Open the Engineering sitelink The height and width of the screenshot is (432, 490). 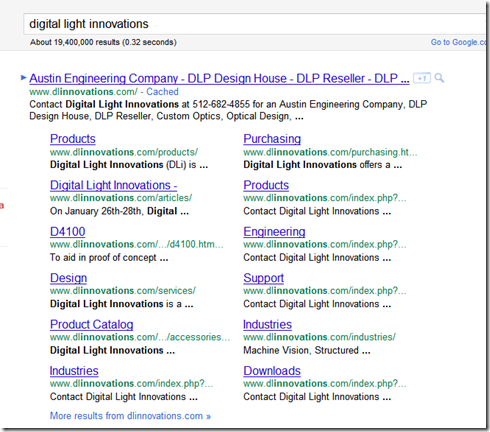[274, 231]
